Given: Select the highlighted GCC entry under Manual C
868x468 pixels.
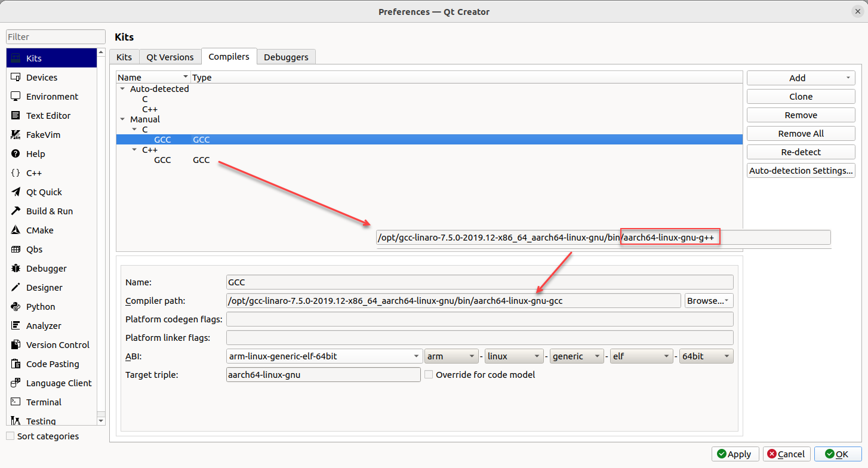Looking at the screenshot, I should (429, 140).
